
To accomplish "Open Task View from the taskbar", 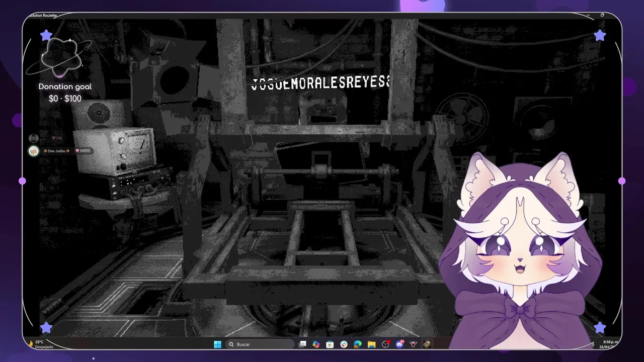I will (x=302, y=344).
